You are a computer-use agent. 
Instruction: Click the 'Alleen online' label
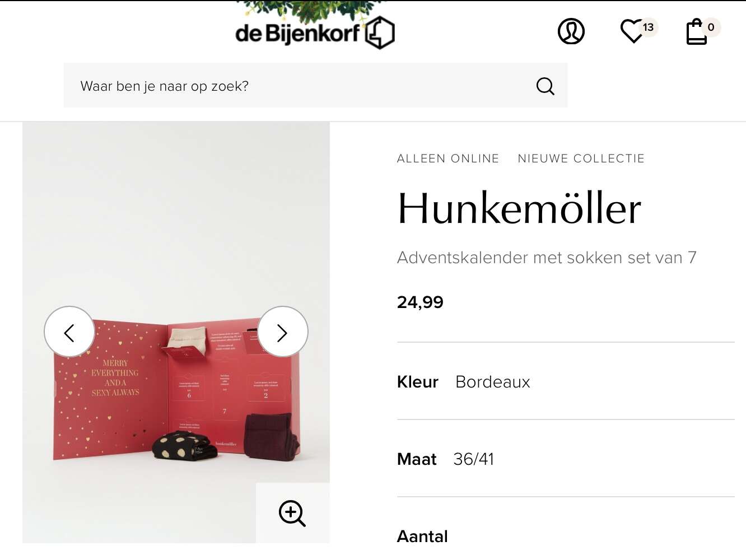coord(447,158)
